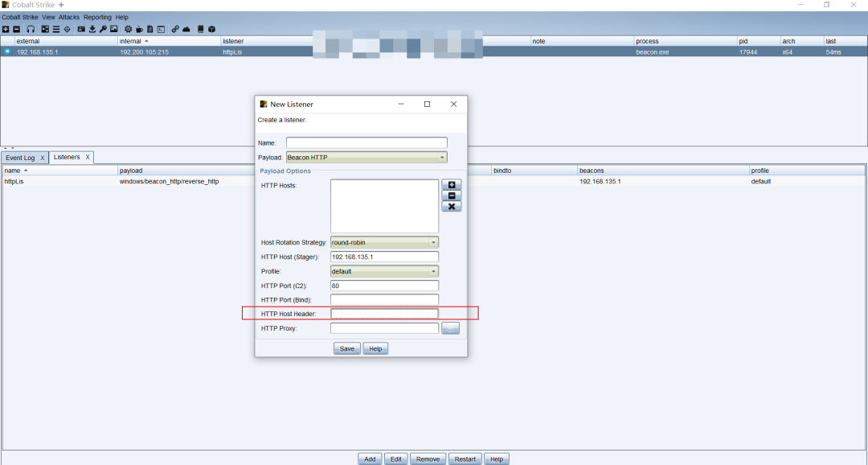Screen dimensions: 868x465
Task: Open the Attacks menu
Action: tap(69, 17)
